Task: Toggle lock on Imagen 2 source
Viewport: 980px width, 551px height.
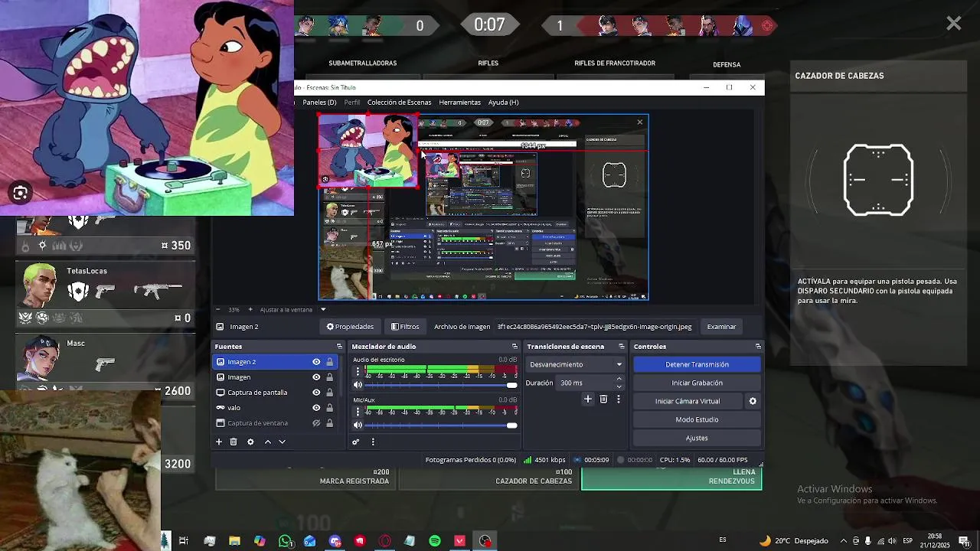Action: click(x=330, y=362)
